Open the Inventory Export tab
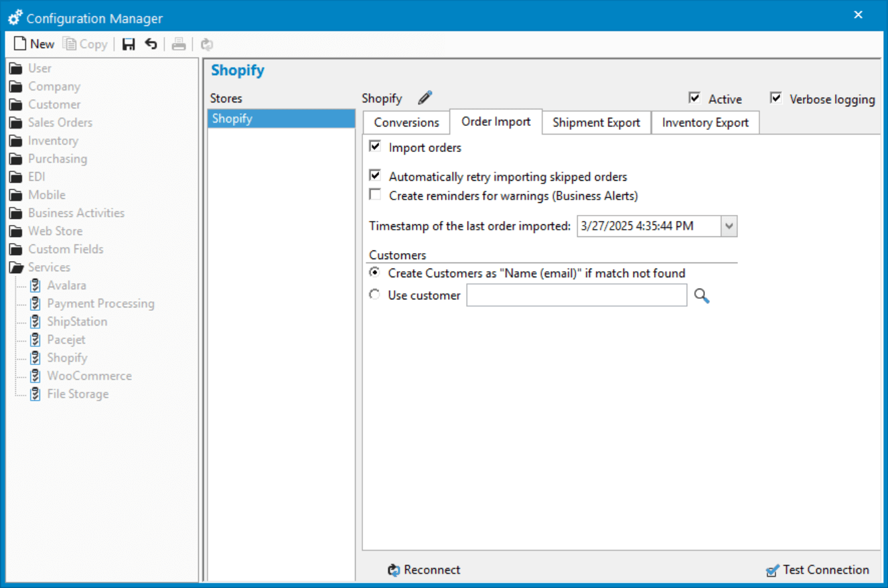This screenshot has height=588, width=888. (706, 123)
